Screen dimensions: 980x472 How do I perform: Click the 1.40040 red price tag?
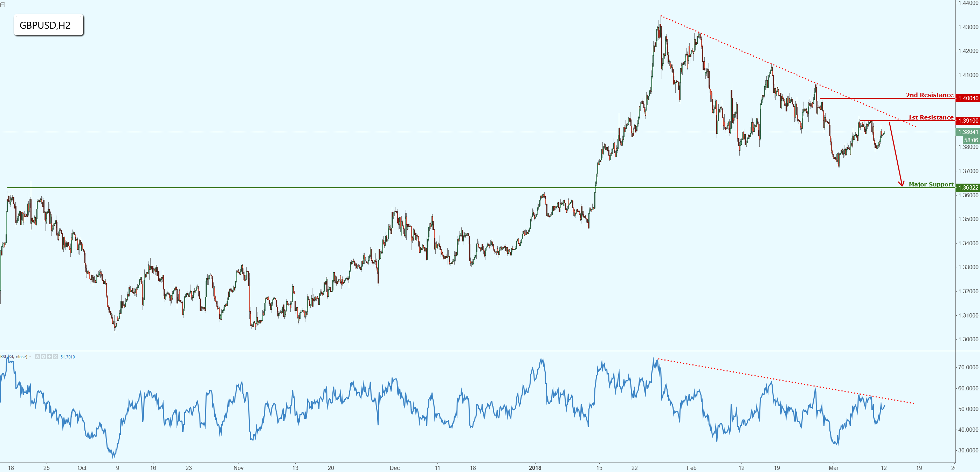pyautogui.click(x=967, y=98)
